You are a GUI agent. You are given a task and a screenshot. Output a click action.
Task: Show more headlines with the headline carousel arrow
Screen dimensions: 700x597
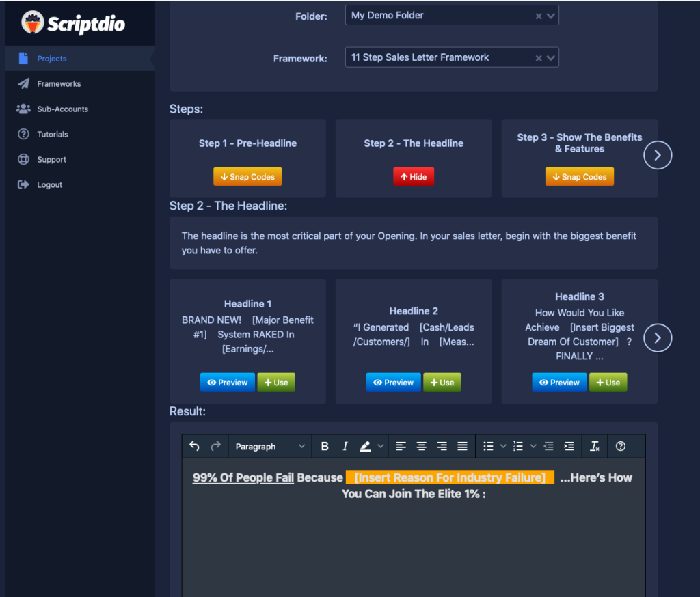(x=658, y=337)
